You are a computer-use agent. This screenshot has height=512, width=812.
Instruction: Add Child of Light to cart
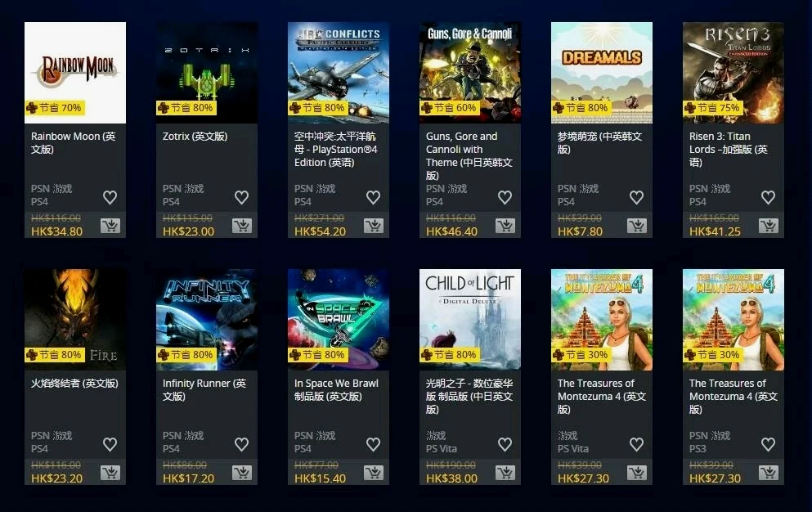coord(505,473)
